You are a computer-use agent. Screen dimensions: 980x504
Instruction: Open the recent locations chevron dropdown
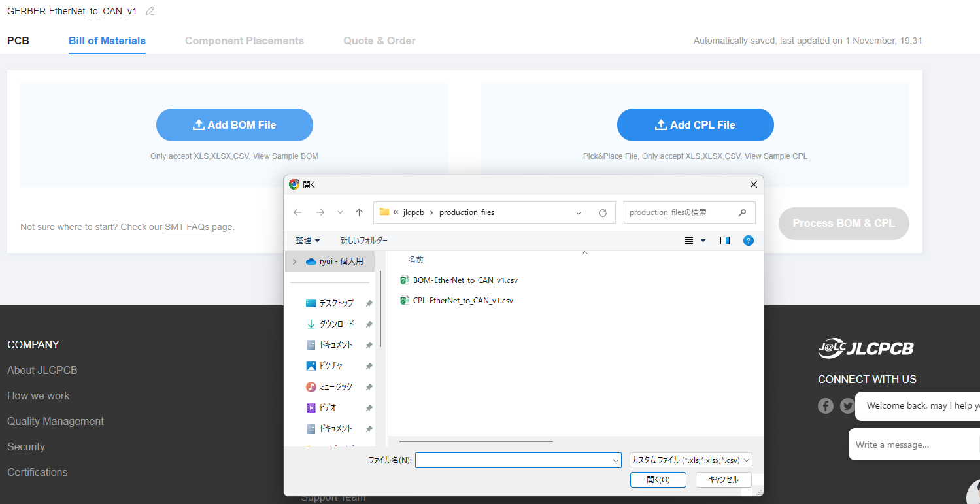coord(340,212)
